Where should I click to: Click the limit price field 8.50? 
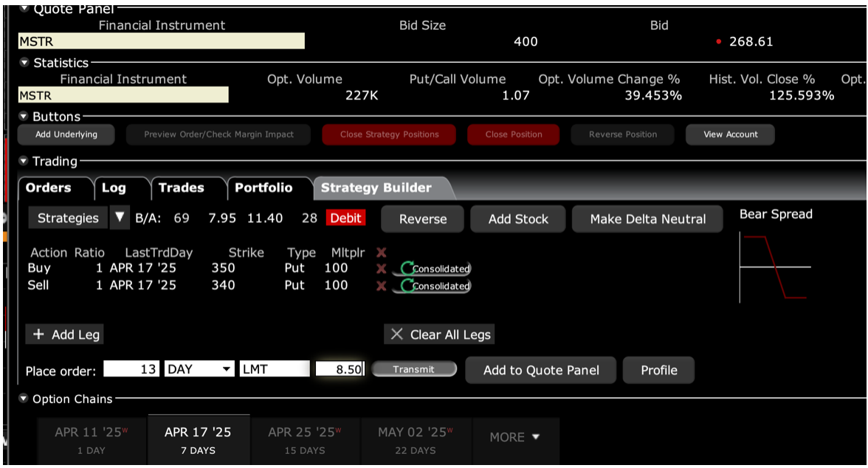(x=340, y=370)
